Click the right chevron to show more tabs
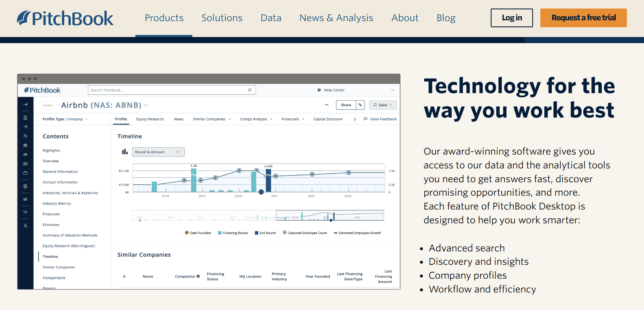644x310 pixels. 355,119
